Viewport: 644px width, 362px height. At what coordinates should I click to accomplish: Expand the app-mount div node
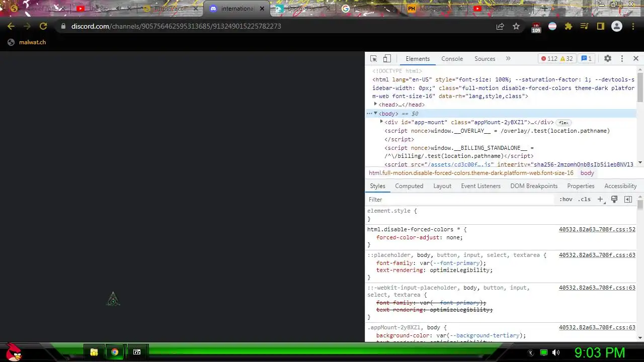[x=381, y=122]
